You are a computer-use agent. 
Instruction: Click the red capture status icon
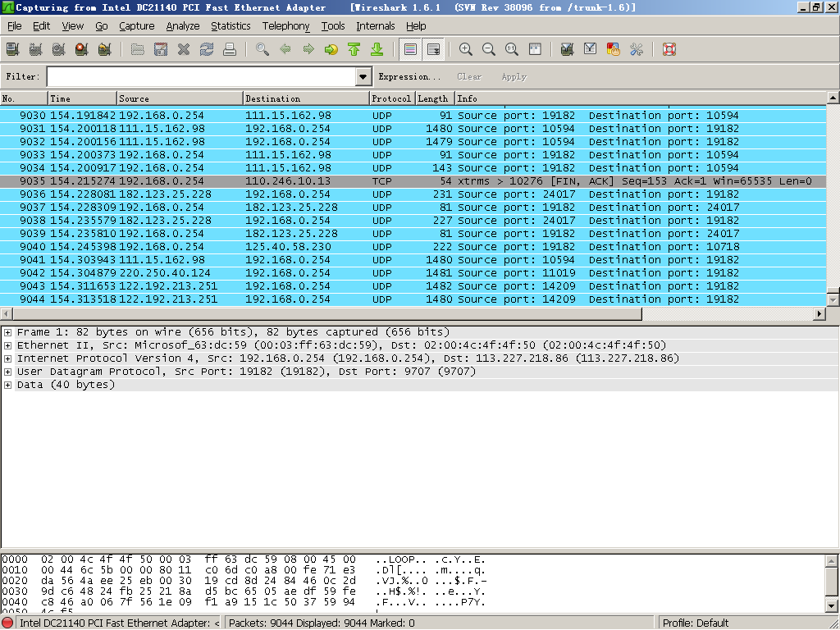tap(7, 623)
